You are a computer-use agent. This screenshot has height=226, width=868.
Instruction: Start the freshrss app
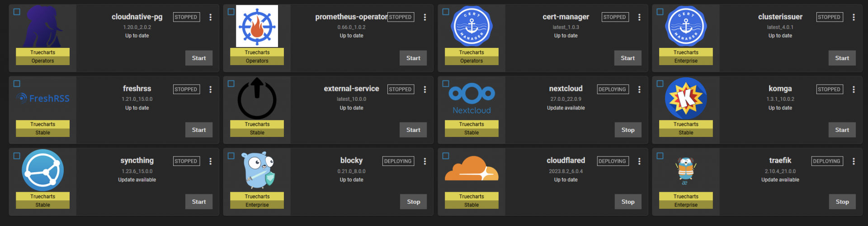[199, 130]
